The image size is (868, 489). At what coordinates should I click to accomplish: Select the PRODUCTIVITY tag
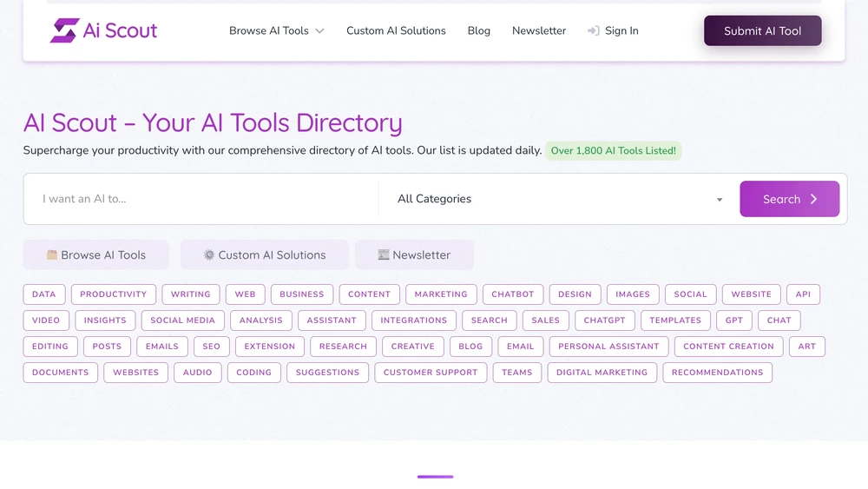click(x=114, y=294)
